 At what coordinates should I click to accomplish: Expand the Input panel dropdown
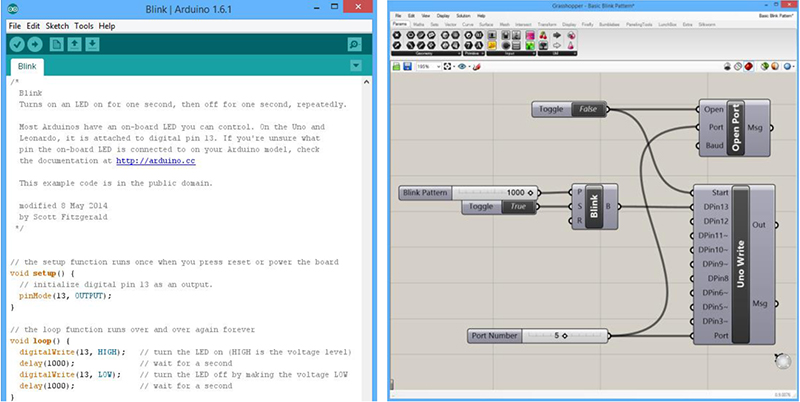tap(534, 53)
